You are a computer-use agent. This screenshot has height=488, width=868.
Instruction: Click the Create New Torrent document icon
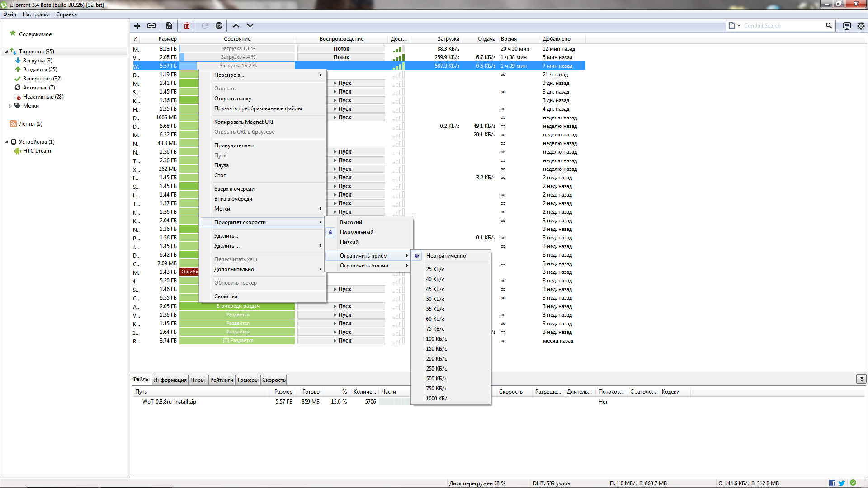tap(169, 26)
